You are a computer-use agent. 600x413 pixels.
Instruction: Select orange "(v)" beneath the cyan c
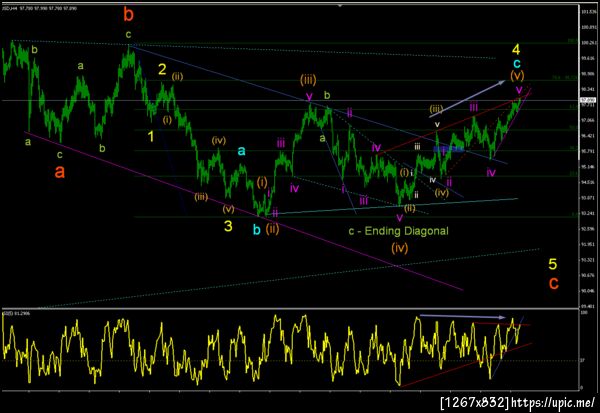[517, 76]
